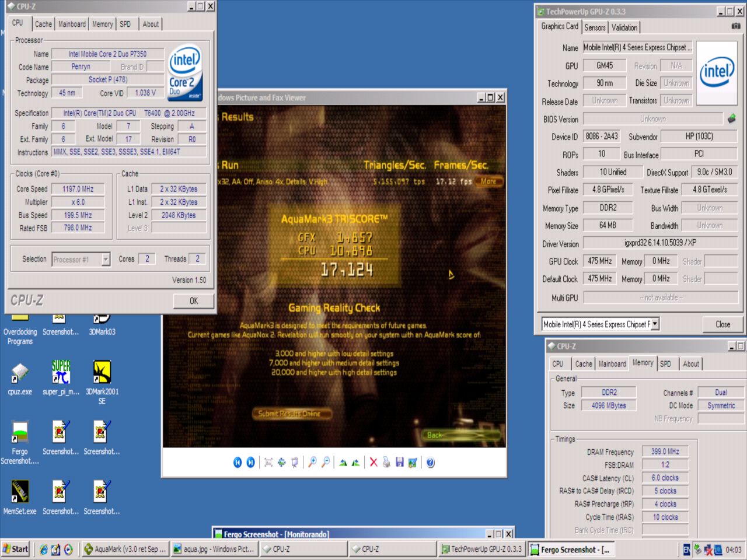Image resolution: width=747 pixels, height=560 pixels.
Task: Switch to CPU tab in lower-right CPU-Z
Action: coord(558,363)
